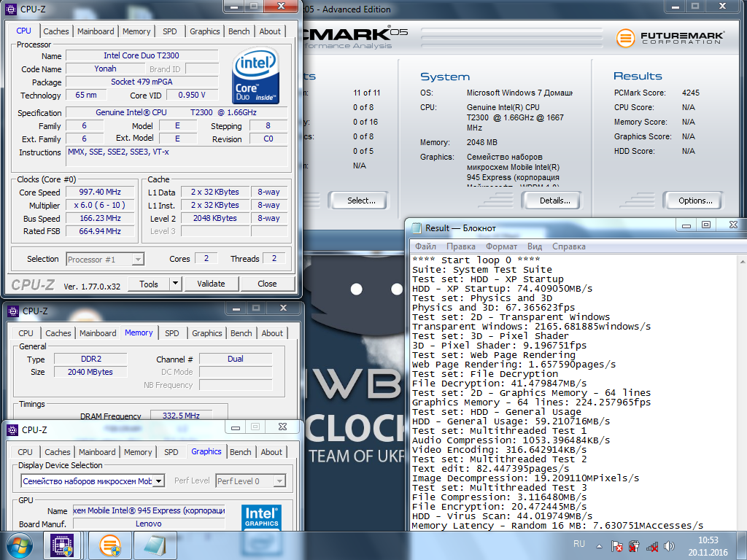The width and height of the screenshot is (747, 560).
Task: Show hidden tray icons arrow
Action: (x=600, y=546)
